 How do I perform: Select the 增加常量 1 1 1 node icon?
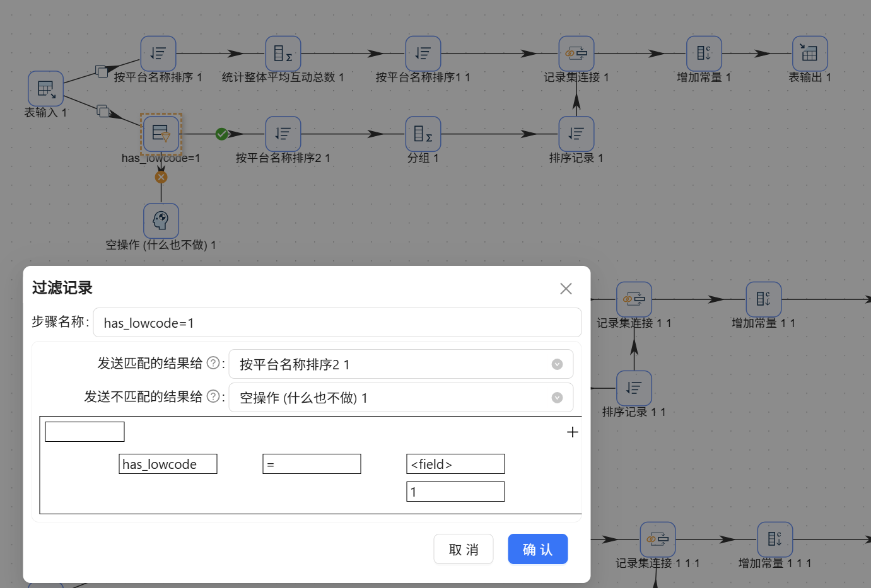pyautogui.click(x=775, y=539)
